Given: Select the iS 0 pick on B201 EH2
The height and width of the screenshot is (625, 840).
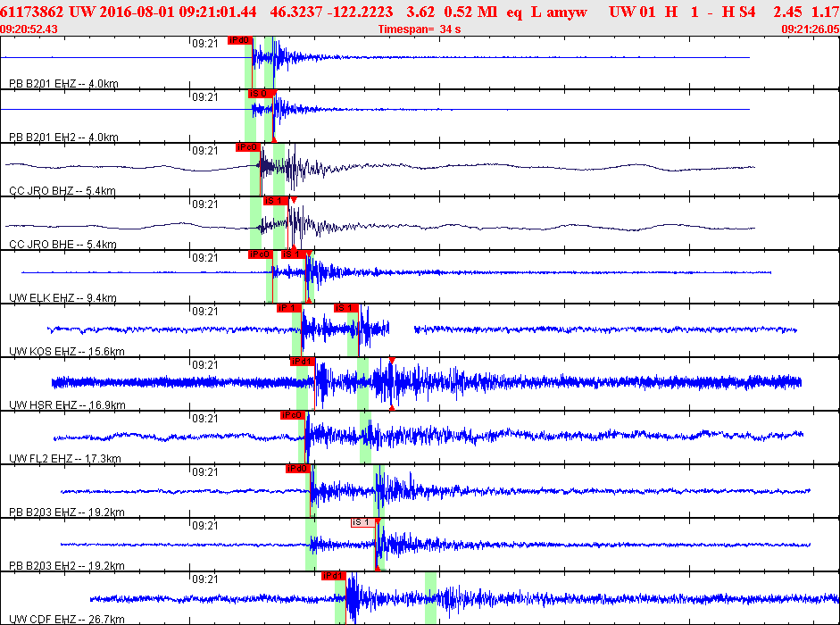Looking at the screenshot, I should click(x=261, y=94).
